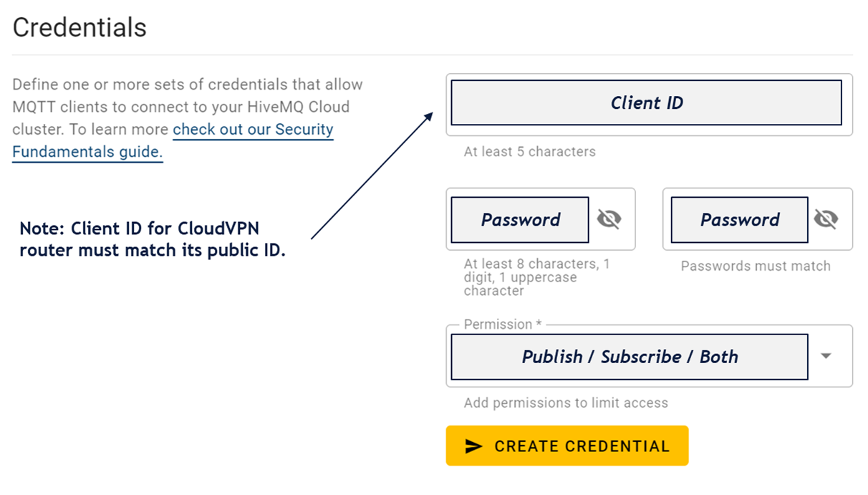Click the 'Passwords must match' hint text
Screen dimensions: 868x495
(x=756, y=266)
